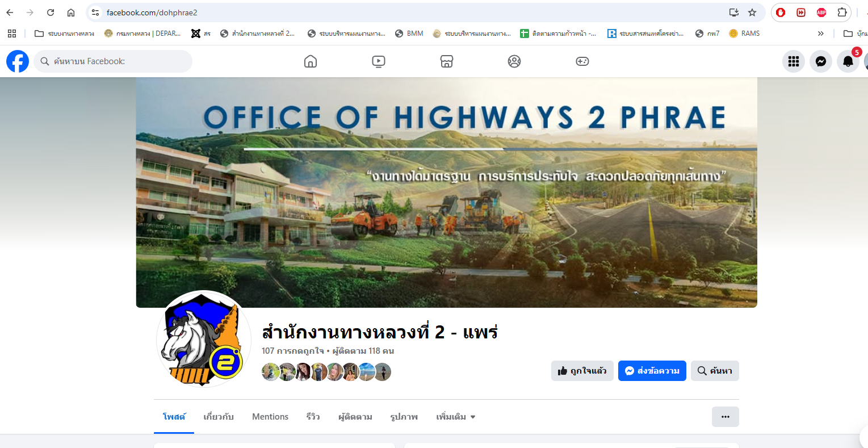Click the ค้นหา search button on page
This screenshot has width=868, height=448.
[715, 371]
